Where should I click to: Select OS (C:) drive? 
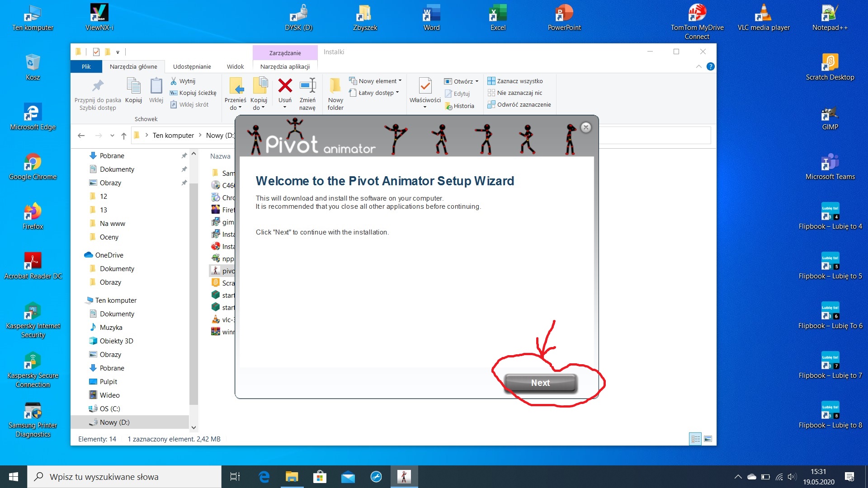point(110,408)
